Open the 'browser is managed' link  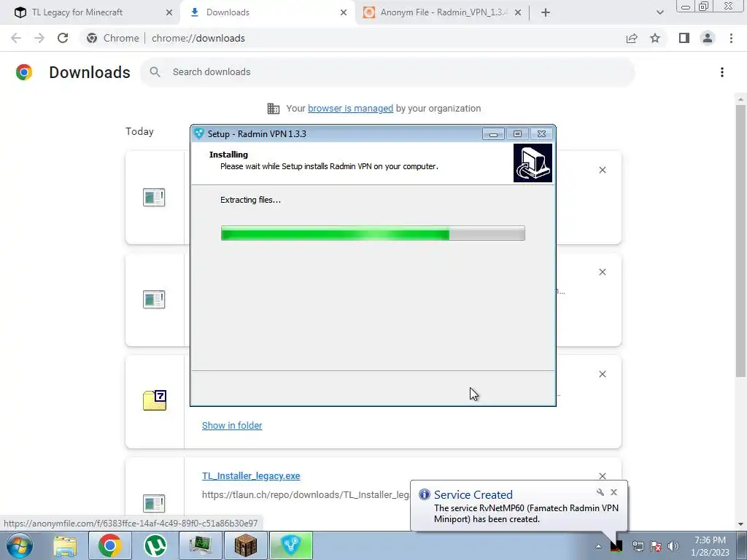(350, 109)
